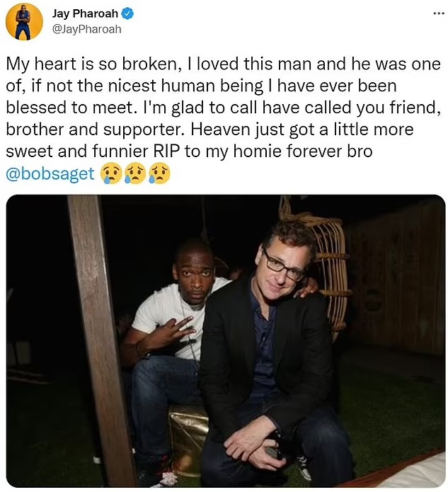Open the three-dot more options menu
The height and width of the screenshot is (492, 448).
point(439,13)
